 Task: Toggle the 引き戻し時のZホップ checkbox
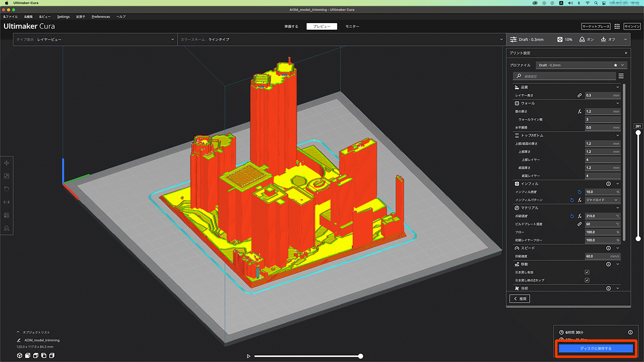[587, 280]
